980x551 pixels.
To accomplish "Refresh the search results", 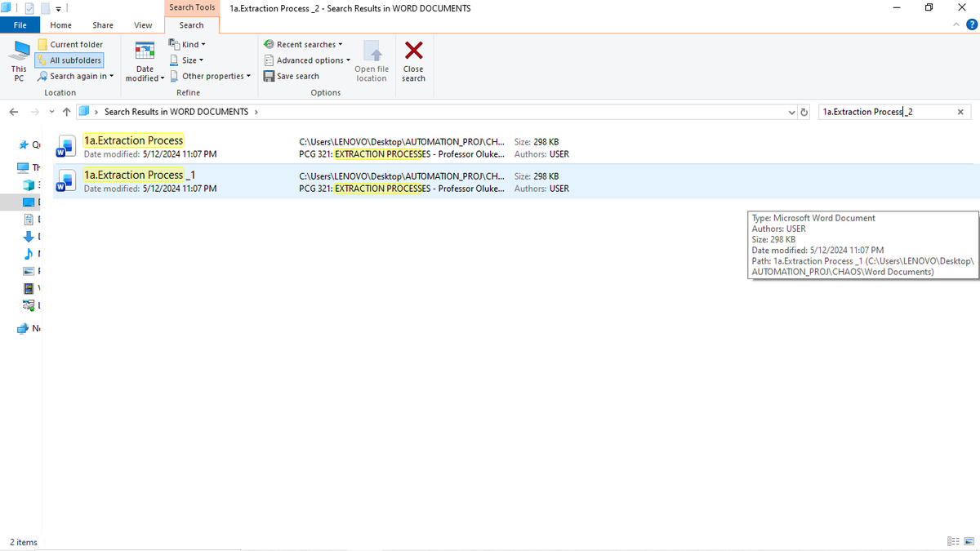I will tap(804, 112).
